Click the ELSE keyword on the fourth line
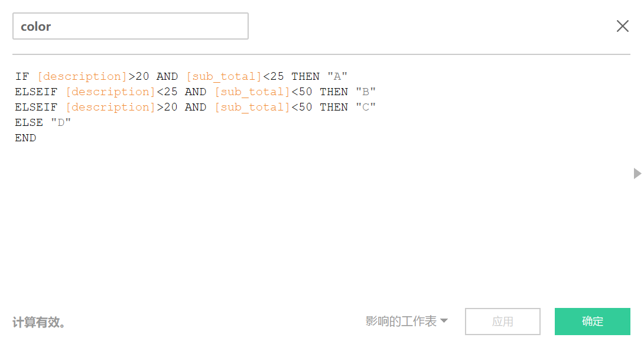This screenshot has height=344, width=644. (29, 122)
